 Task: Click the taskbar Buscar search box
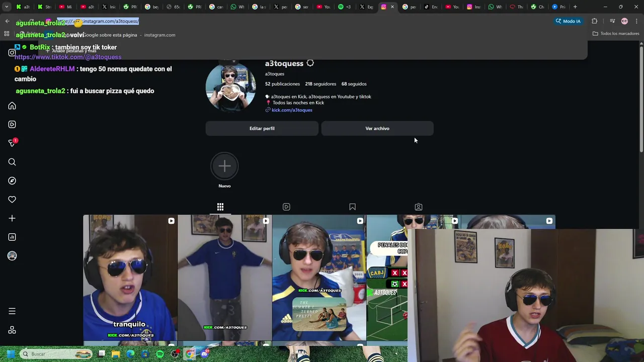click(x=56, y=354)
